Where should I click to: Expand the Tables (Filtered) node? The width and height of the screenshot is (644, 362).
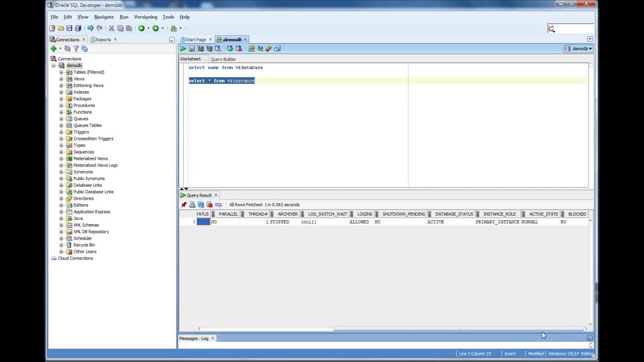click(x=61, y=72)
